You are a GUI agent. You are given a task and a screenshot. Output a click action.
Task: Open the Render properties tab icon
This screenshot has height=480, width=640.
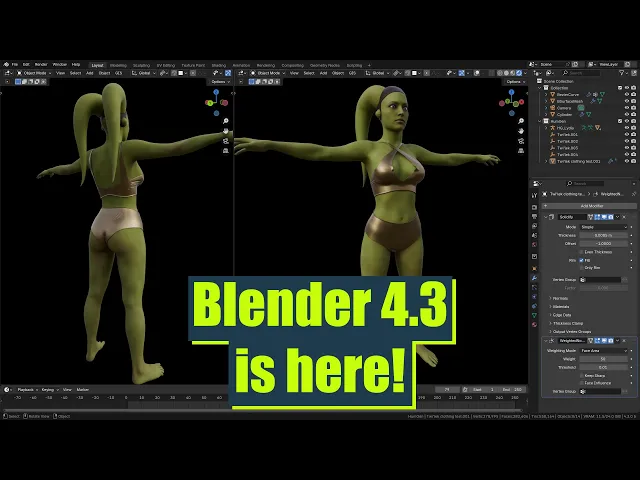pos(534,207)
